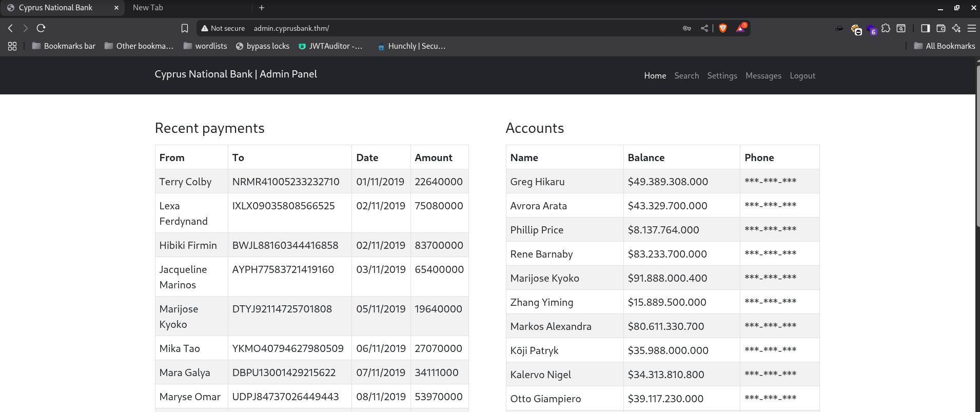Screen dimensions: 980x412
Task: Bookmark this page using bookmark icon
Action: pos(185,28)
